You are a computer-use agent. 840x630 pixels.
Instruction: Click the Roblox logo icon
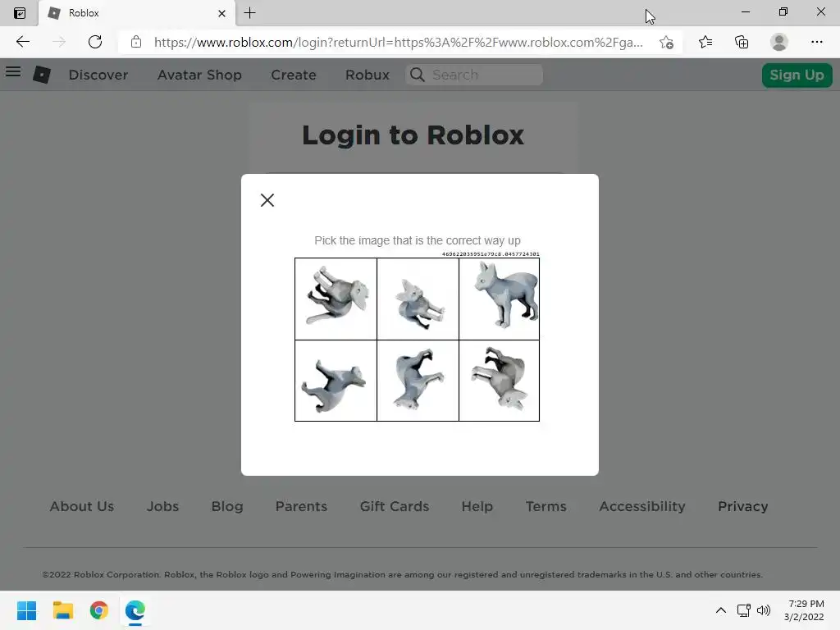pyautogui.click(x=42, y=75)
